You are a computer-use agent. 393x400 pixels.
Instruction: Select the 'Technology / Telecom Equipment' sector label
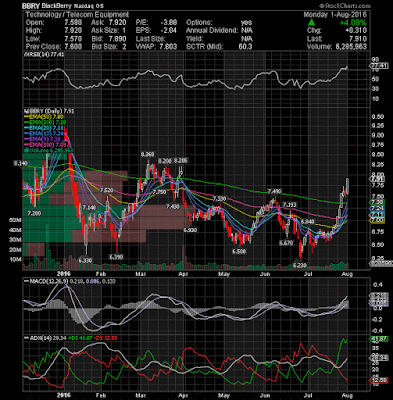pos(77,15)
